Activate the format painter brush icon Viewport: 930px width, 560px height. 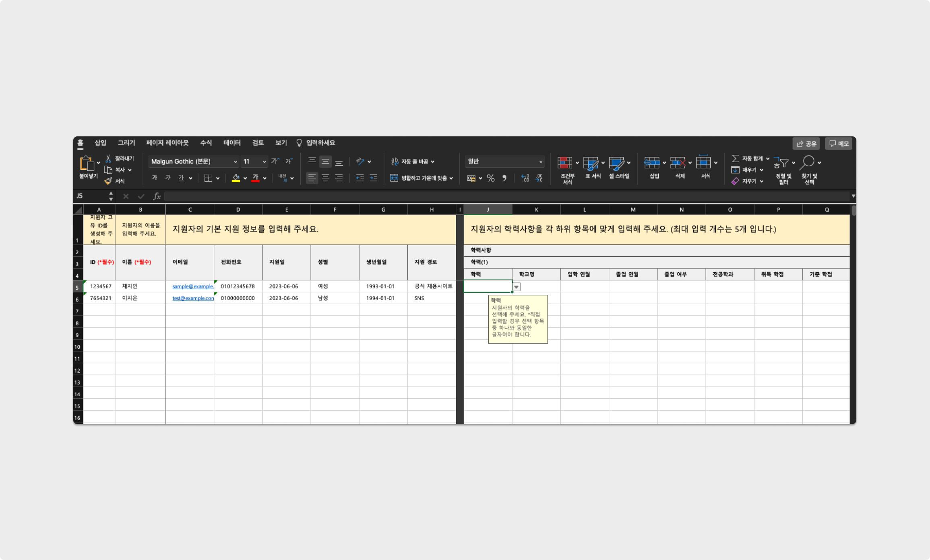pos(108,181)
